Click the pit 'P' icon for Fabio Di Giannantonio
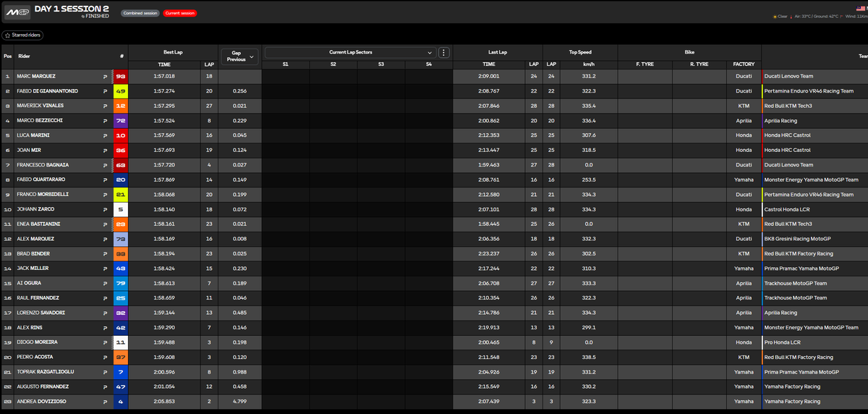868x414 pixels. tap(106, 91)
